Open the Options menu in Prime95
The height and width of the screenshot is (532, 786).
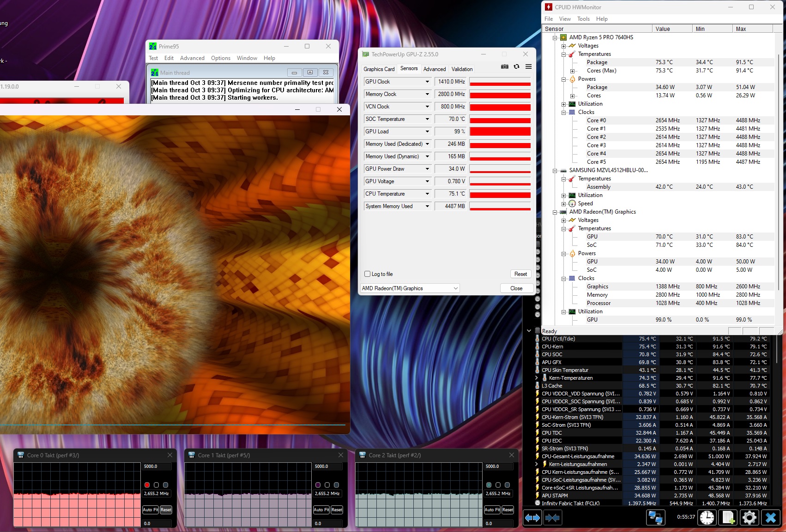coord(221,58)
